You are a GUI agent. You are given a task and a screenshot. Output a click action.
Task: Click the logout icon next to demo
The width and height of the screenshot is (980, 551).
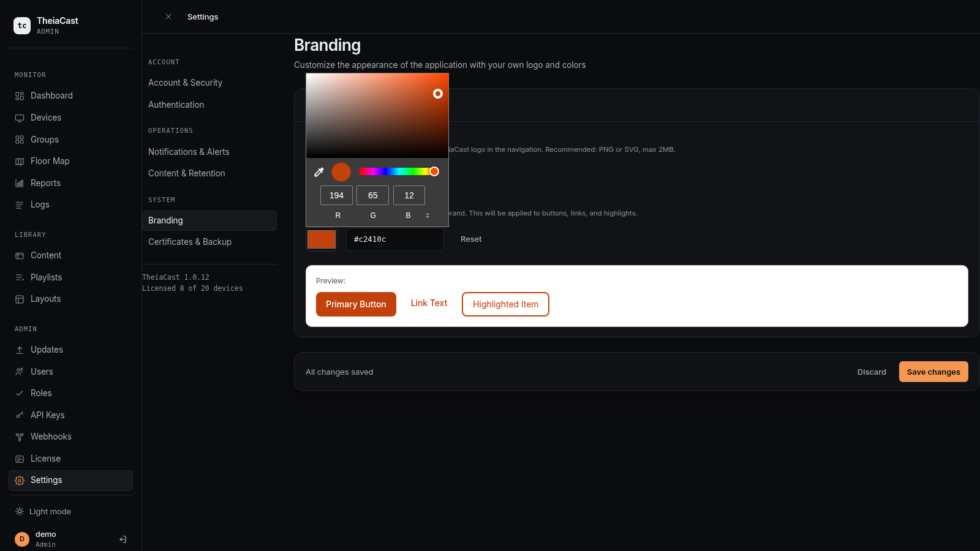[123, 539]
